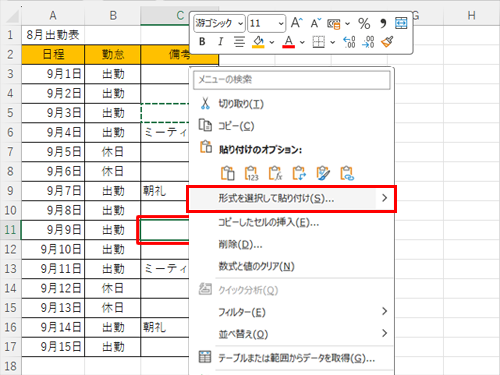Screen dimensions: 500x375
Task: Increase decimal places icon
Action: pos(349,42)
